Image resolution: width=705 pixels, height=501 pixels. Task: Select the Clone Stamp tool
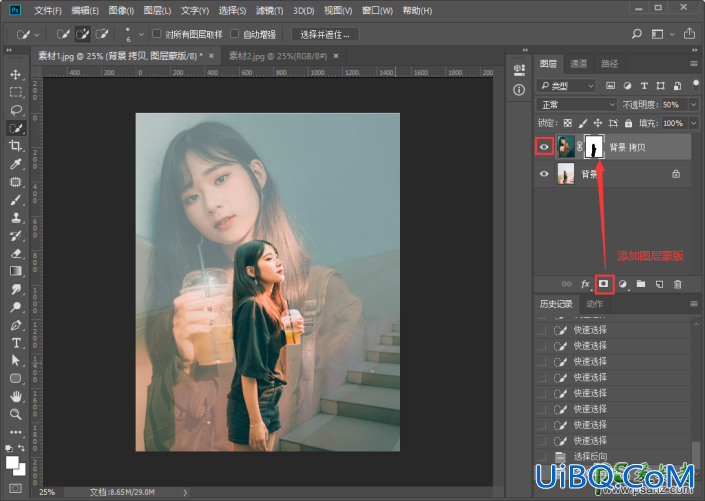[x=16, y=218]
